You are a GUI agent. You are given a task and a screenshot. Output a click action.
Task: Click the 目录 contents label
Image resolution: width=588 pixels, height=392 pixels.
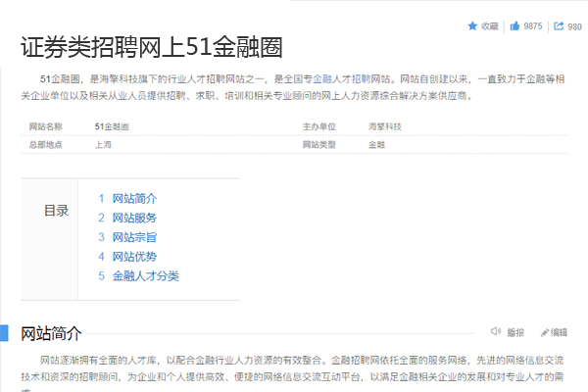[x=57, y=211]
